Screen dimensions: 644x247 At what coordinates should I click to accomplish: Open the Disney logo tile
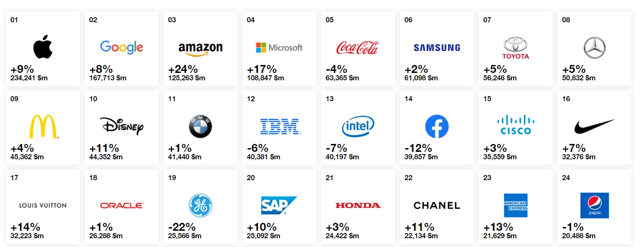(x=122, y=126)
